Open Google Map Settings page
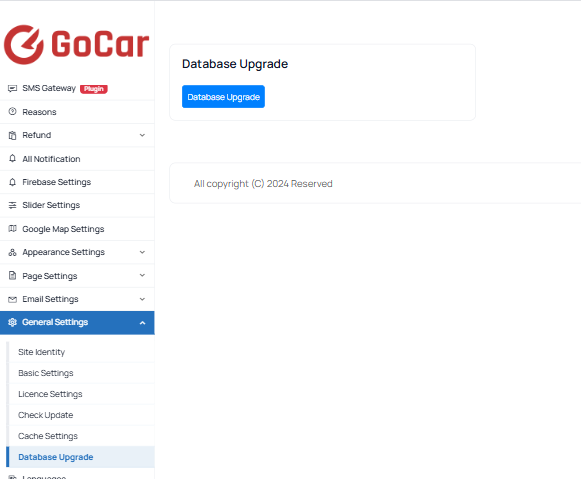Image resolution: width=581 pixels, height=479 pixels. pos(77,229)
